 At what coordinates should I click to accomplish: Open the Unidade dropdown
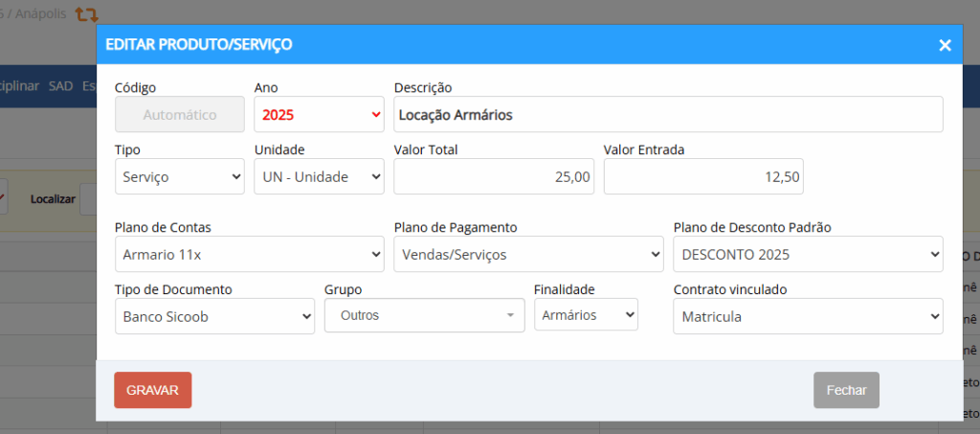pyautogui.click(x=319, y=176)
